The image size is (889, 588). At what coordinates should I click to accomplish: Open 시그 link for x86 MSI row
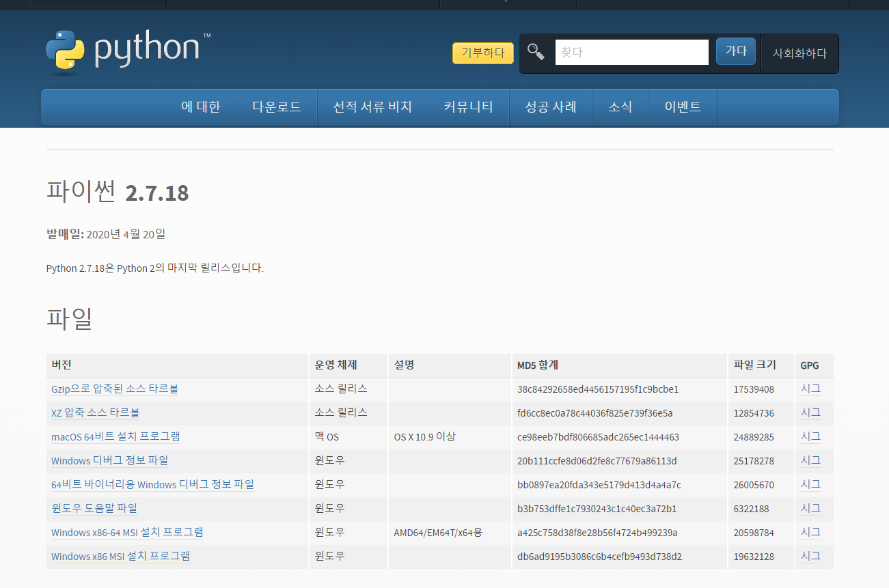[810, 557]
